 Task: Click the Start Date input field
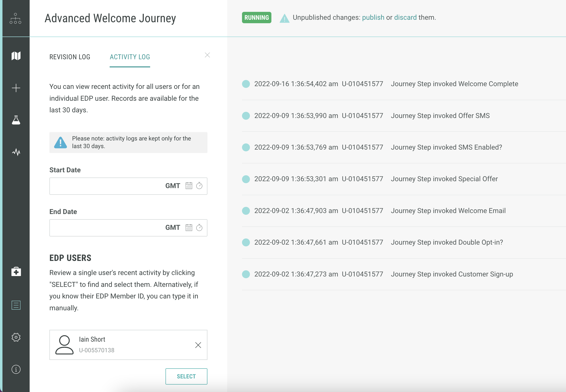click(106, 186)
